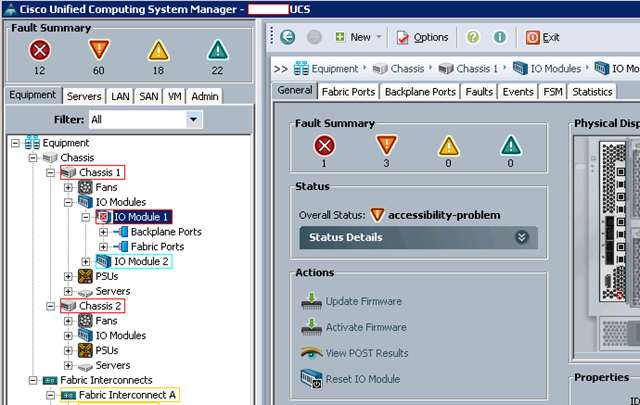
Task: Expand the Status Details section
Action: click(418, 237)
